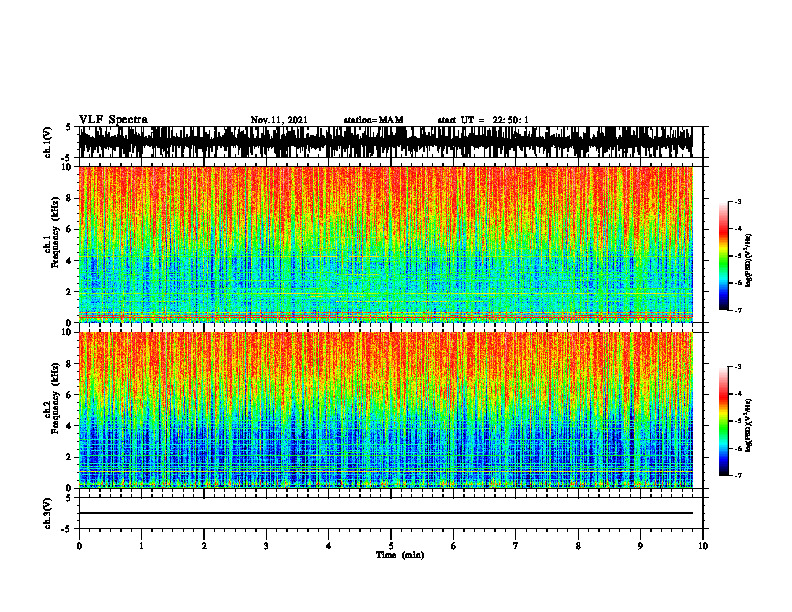Click the "start UT = 22:50: 1" header text
The height and width of the screenshot is (612, 792).
pyautogui.click(x=483, y=120)
